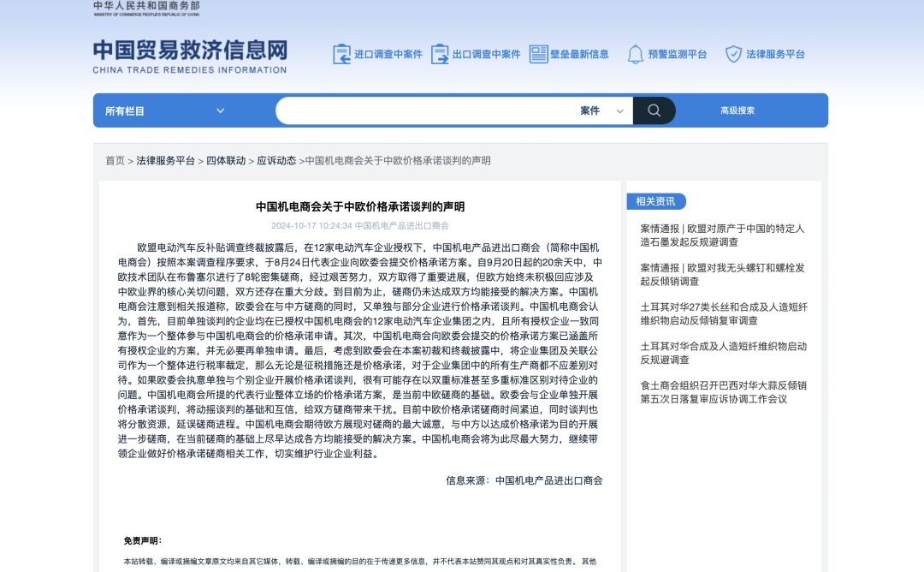Click the 出口调查中案件 document icon
The image size is (924, 572).
point(440,54)
